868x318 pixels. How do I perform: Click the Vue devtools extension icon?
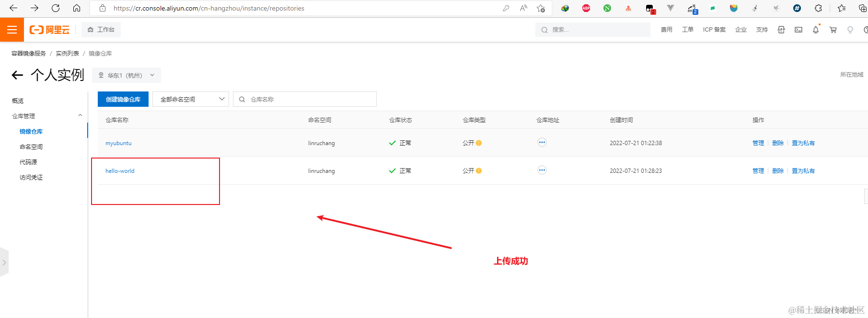671,8
